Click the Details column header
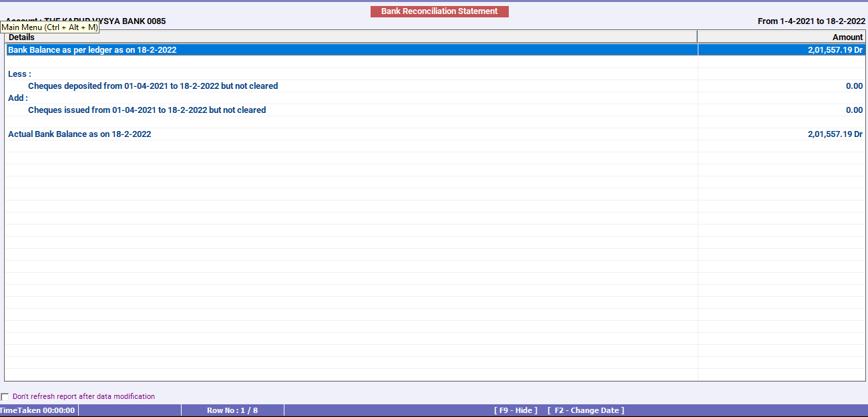Screen dimensions: 868x417 [x=22, y=37]
